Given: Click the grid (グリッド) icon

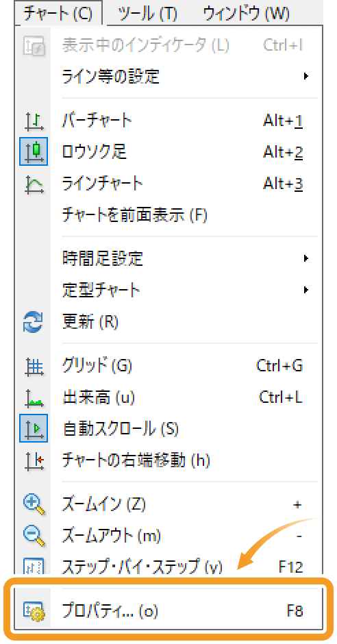Looking at the screenshot, I should click(34, 365).
